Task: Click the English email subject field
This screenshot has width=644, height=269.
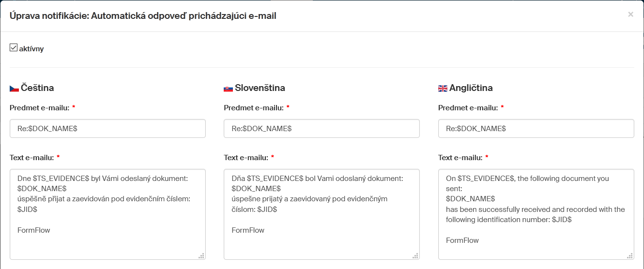Action: 536,129
